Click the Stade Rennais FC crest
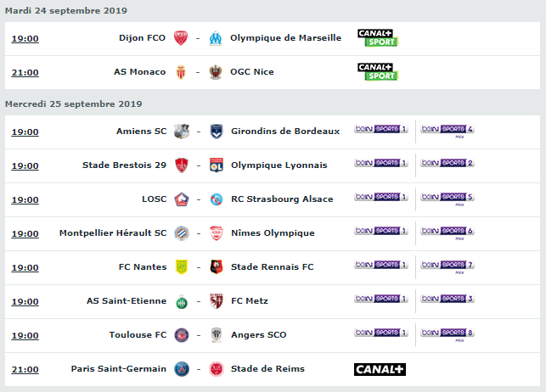The width and height of the screenshot is (546, 392). coord(217,267)
